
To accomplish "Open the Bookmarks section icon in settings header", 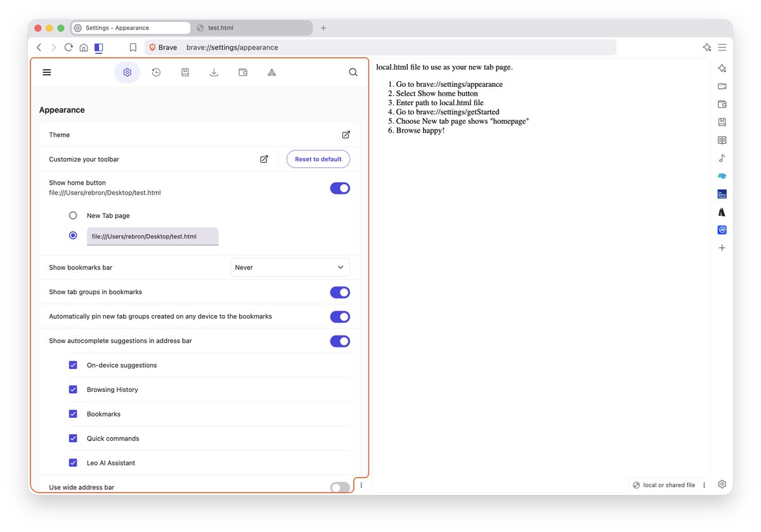I will click(185, 72).
